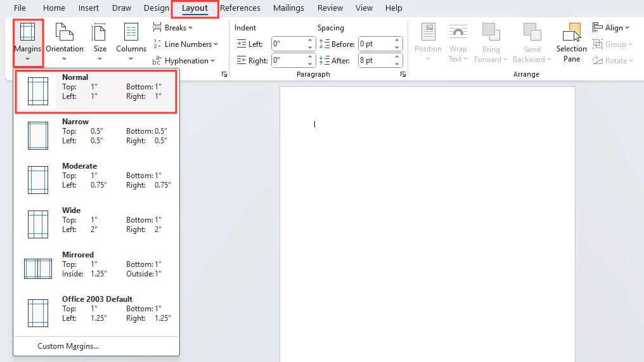Decrease Spacing After value

pos(397,63)
